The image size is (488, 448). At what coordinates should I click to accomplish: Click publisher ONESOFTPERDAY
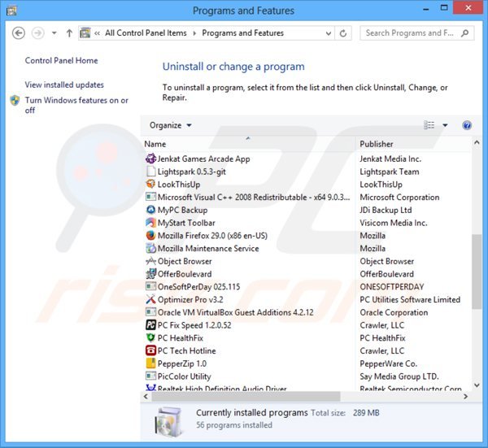pos(392,287)
